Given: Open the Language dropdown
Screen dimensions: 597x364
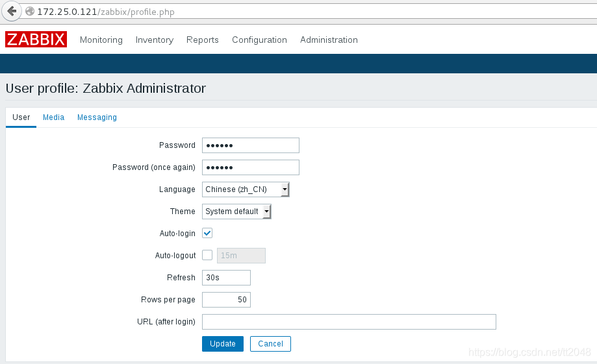Looking at the screenshot, I should (x=246, y=189).
